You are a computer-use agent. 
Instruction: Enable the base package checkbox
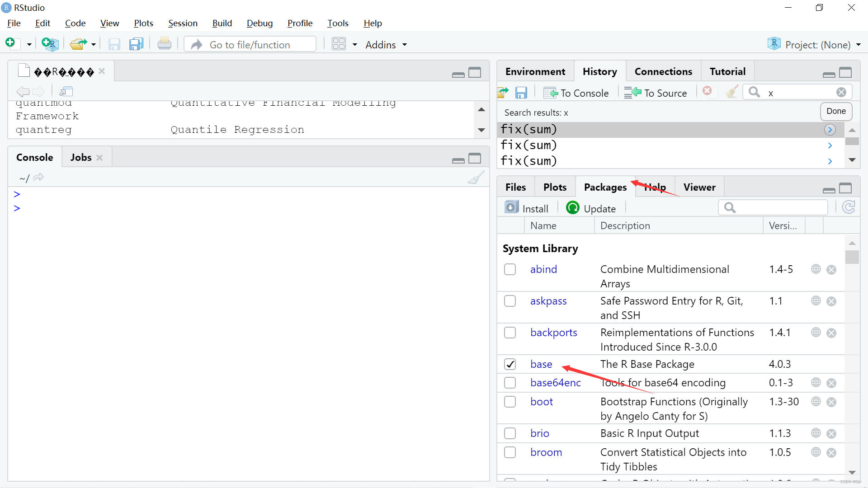[509, 364]
